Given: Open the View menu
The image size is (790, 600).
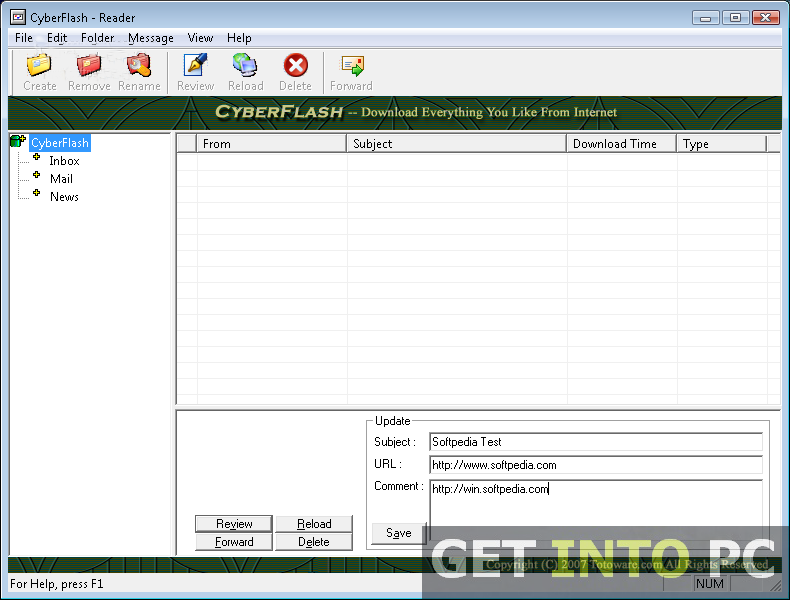Looking at the screenshot, I should click(201, 38).
